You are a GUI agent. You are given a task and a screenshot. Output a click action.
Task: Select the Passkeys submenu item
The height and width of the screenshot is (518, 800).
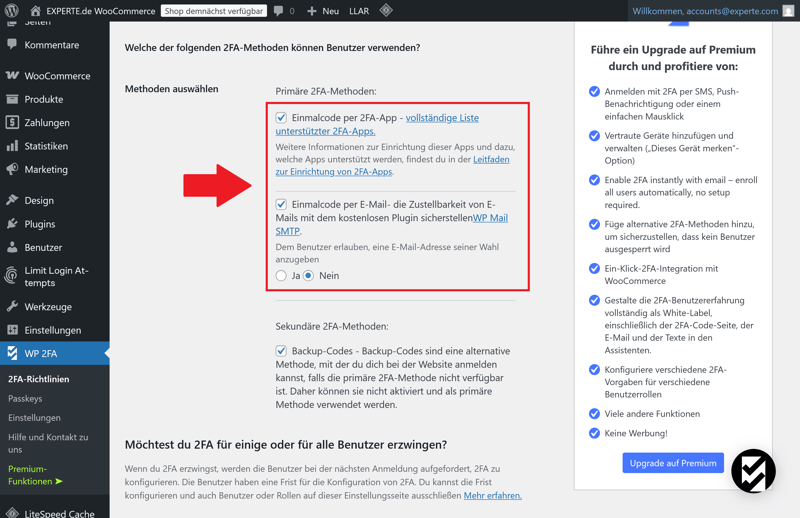pos(25,399)
